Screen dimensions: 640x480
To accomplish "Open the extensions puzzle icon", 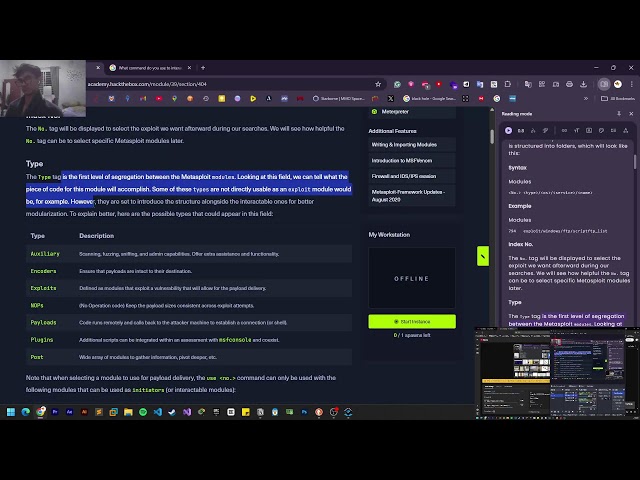I will (508, 84).
